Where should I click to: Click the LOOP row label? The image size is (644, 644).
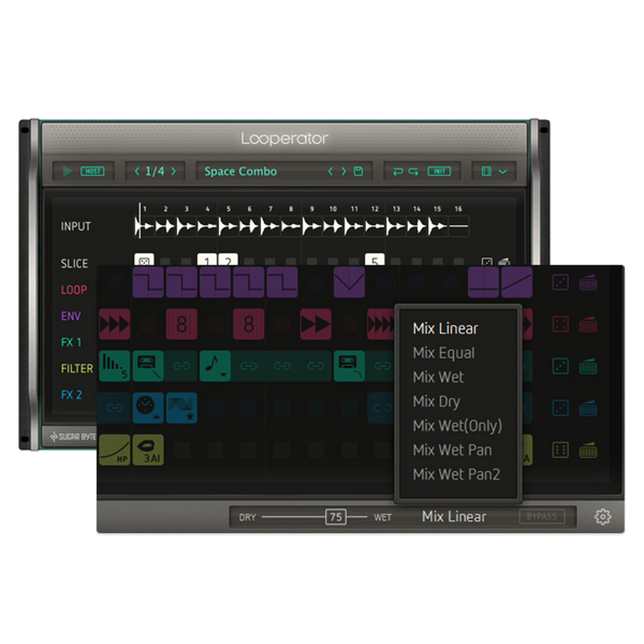(x=74, y=290)
